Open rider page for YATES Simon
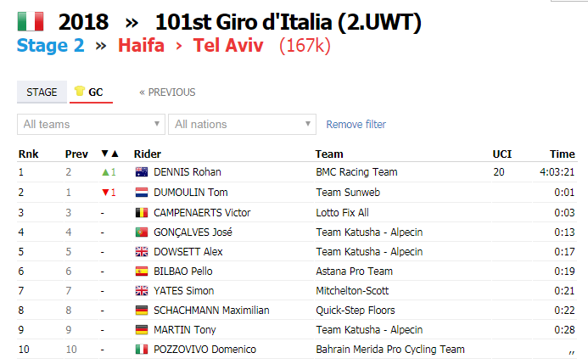Image resolution: width=588 pixels, height=364 pixels. click(184, 291)
